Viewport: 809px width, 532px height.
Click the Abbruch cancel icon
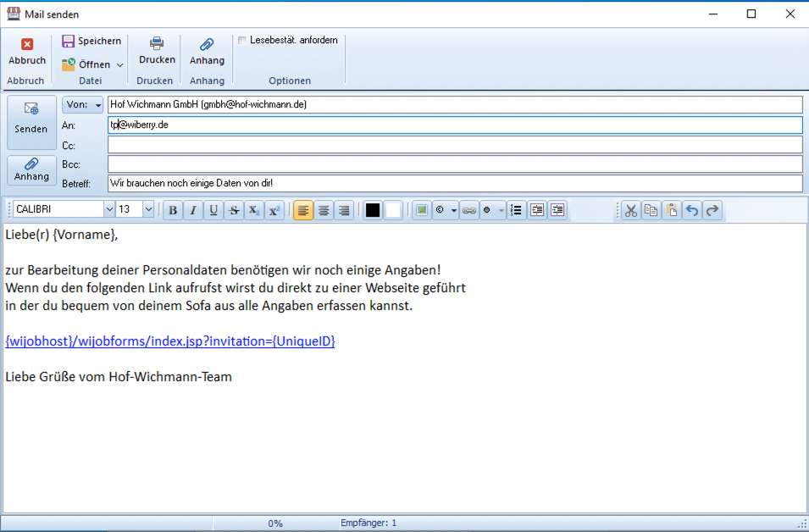click(x=27, y=45)
